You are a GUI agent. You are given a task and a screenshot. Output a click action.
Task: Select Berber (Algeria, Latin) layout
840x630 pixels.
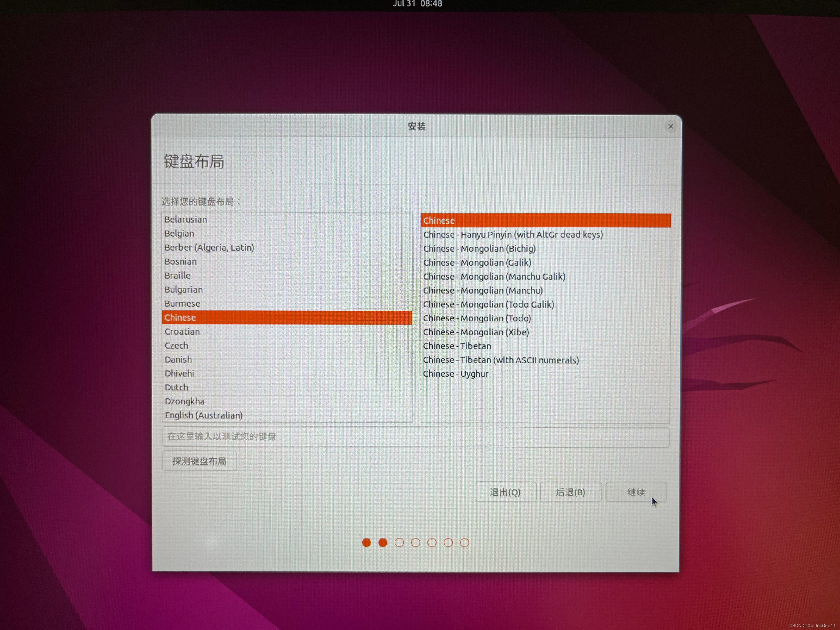tap(209, 248)
